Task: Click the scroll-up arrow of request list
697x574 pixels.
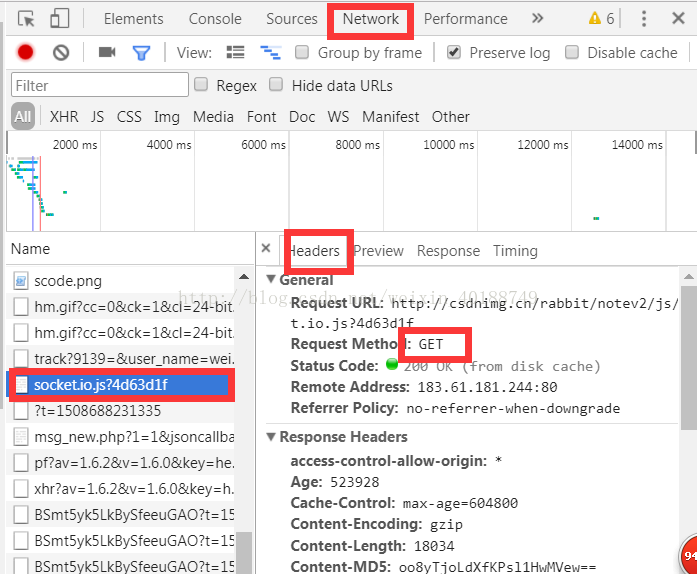Action: [244, 277]
